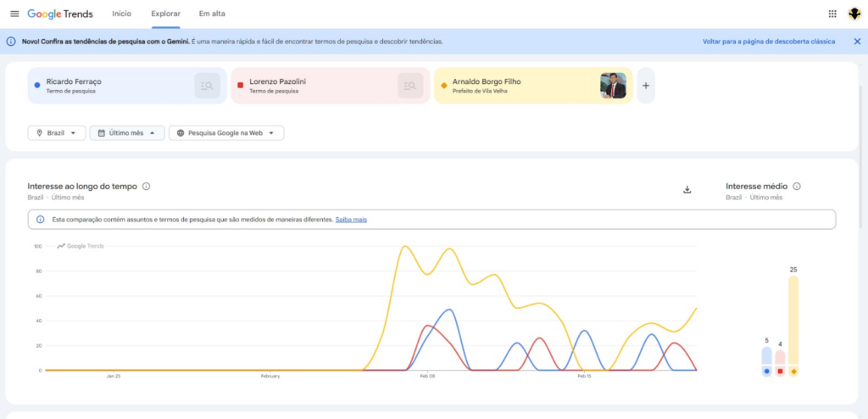Click the add comparison plus button
This screenshot has width=868, height=419.
pyautogui.click(x=646, y=86)
